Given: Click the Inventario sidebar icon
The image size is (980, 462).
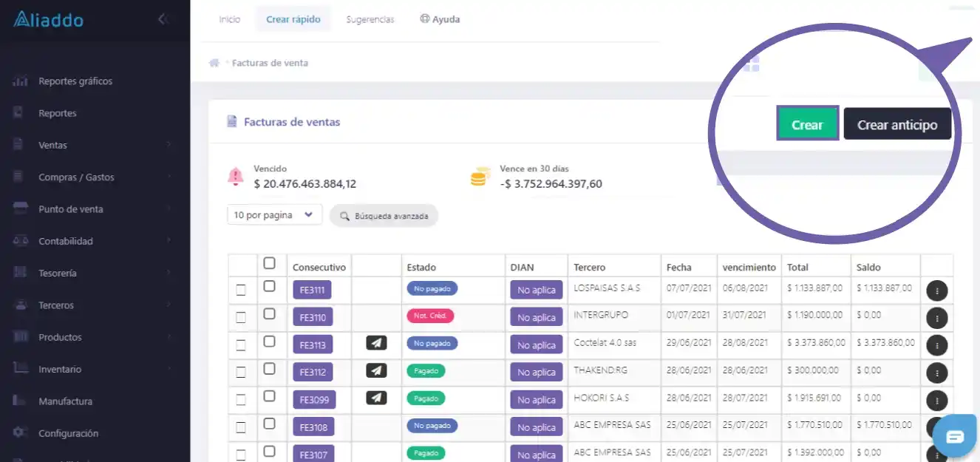Looking at the screenshot, I should pos(20,369).
